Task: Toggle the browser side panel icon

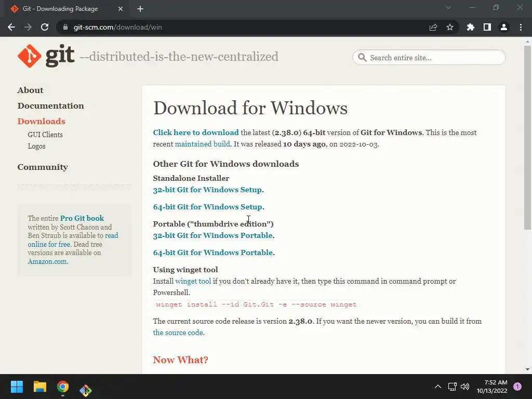Action: (x=487, y=27)
